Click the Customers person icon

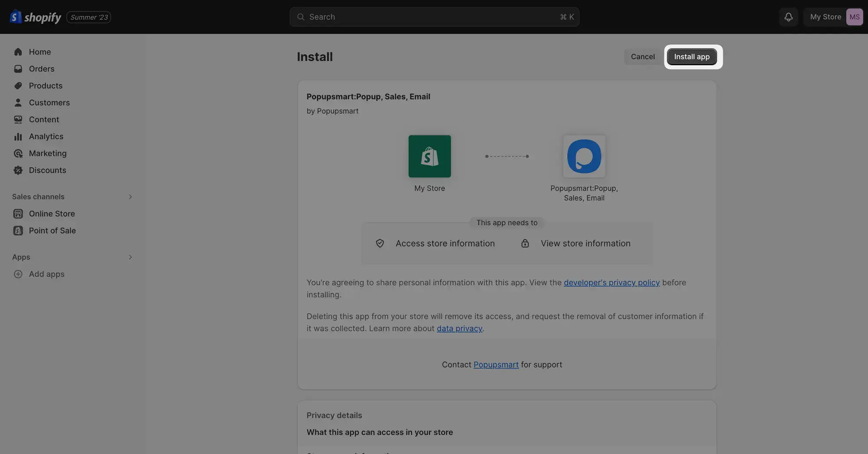18,103
